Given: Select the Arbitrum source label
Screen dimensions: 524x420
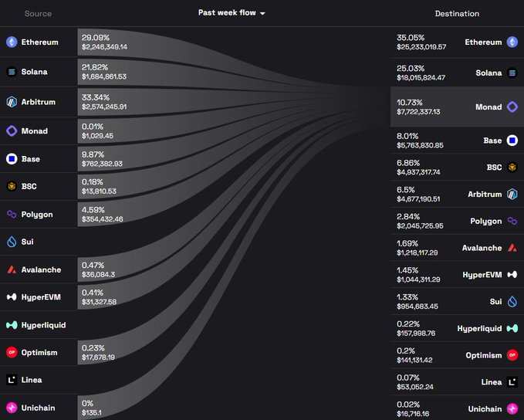Looking at the screenshot, I should 39,102.
